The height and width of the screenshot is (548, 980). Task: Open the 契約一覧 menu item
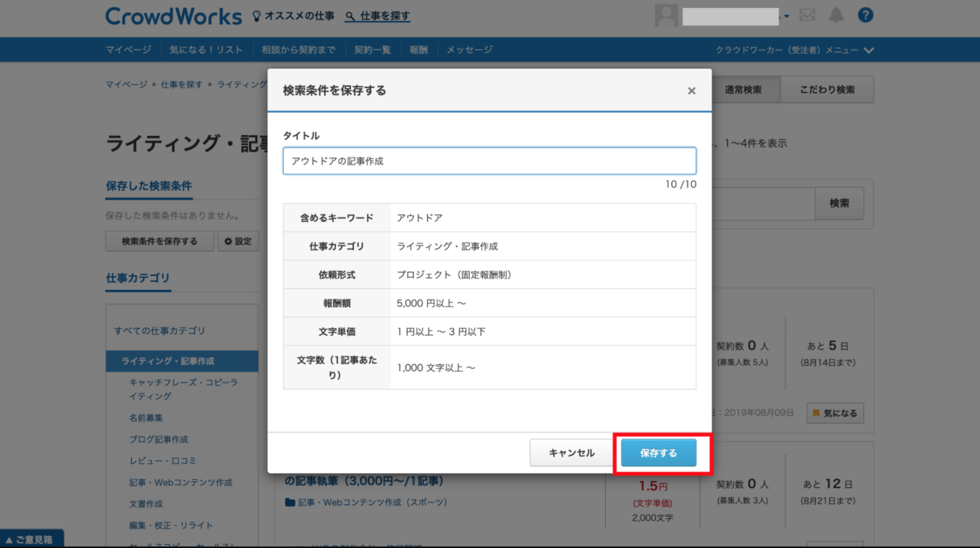(372, 50)
